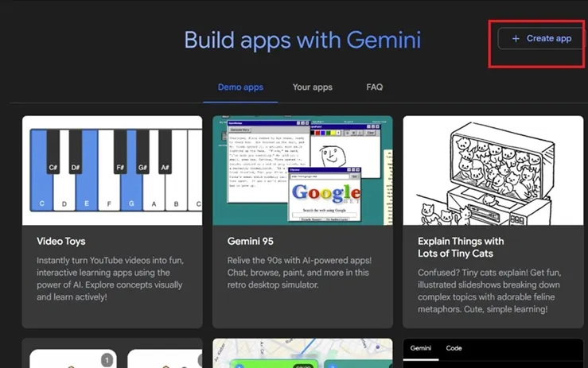
Task: Click the Gemini tab in bottom card
Action: coord(420,348)
